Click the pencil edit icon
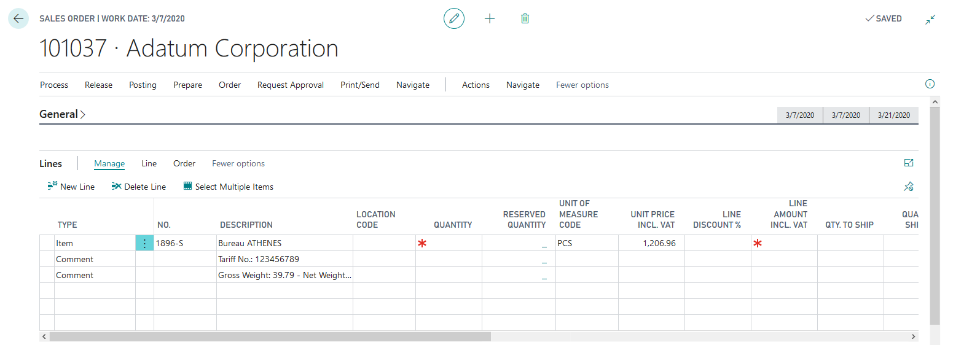Screen dimensions: 980x345 (x=454, y=18)
